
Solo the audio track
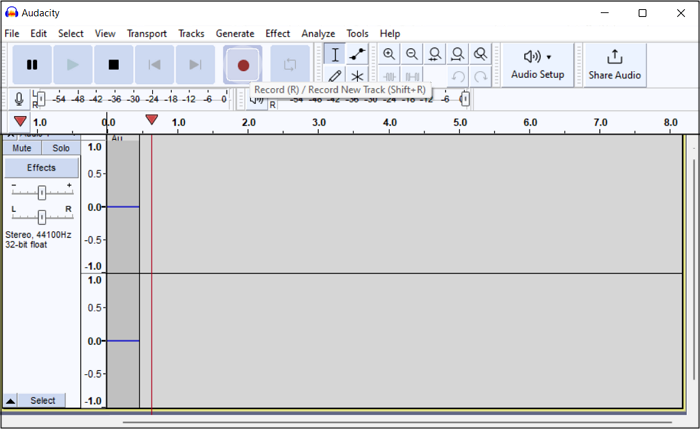pyautogui.click(x=61, y=148)
